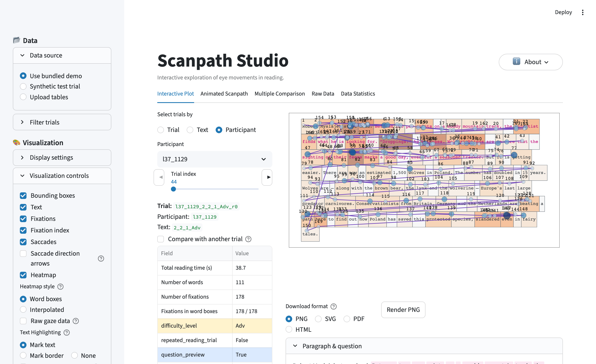Turn off the Heatmap checkbox
This screenshot has width=596, height=364.
(x=23, y=275)
